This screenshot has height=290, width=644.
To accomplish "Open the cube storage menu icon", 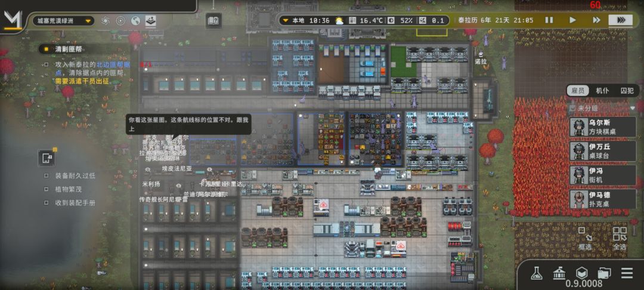I will point(581,273).
